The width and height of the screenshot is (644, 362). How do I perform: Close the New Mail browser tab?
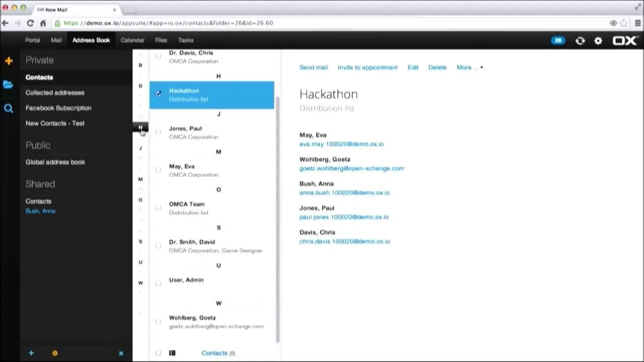pyautogui.click(x=115, y=10)
